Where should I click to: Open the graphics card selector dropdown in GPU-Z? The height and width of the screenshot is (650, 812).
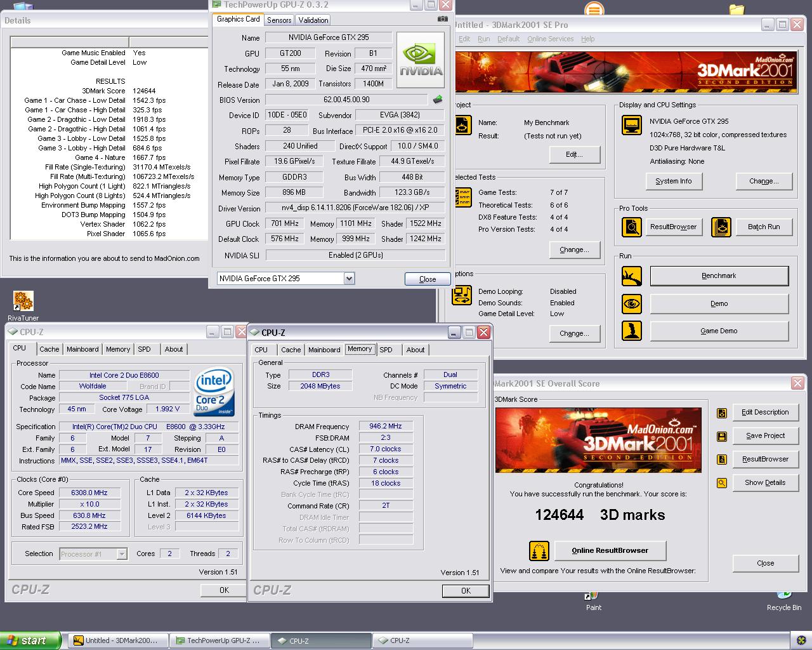click(x=349, y=279)
